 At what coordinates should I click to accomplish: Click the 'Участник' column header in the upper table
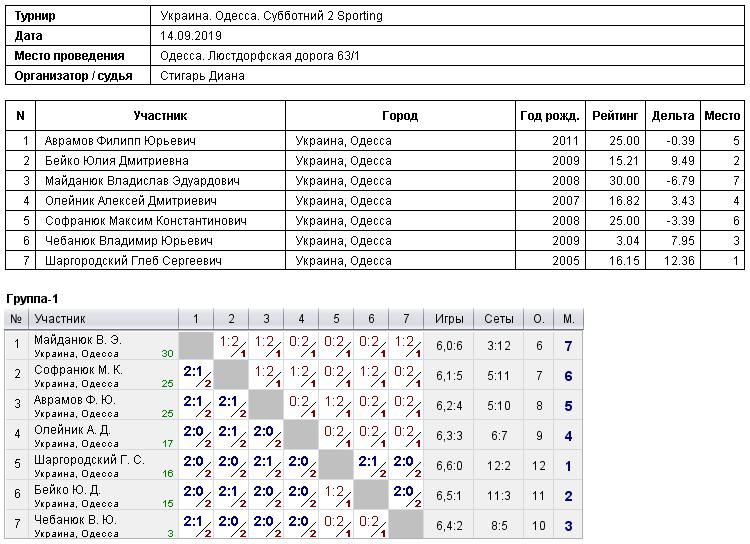pos(160,115)
